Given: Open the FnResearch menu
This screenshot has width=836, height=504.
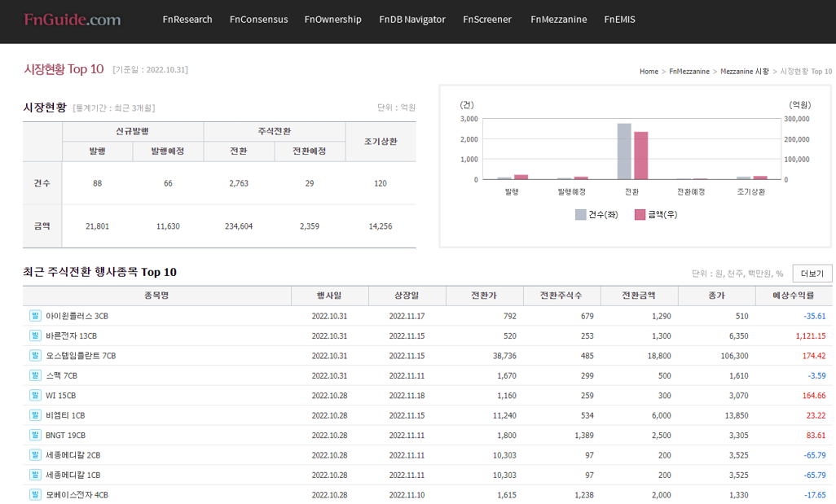Looking at the screenshot, I should click(x=187, y=20).
